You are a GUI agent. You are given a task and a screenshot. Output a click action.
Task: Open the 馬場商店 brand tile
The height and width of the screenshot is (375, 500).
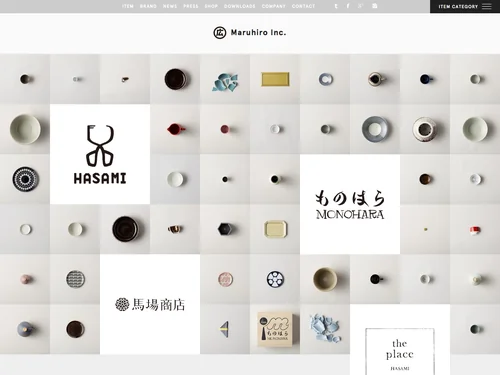pos(150,304)
